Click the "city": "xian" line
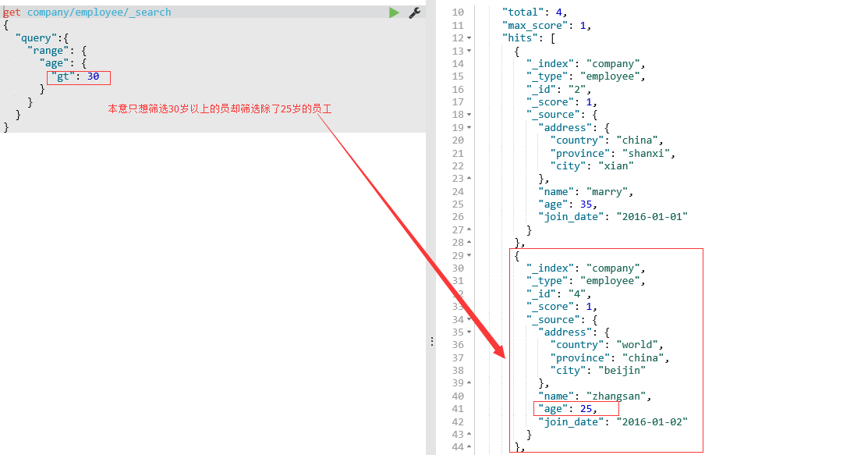Viewport: 868px width, 455px height. point(592,166)
